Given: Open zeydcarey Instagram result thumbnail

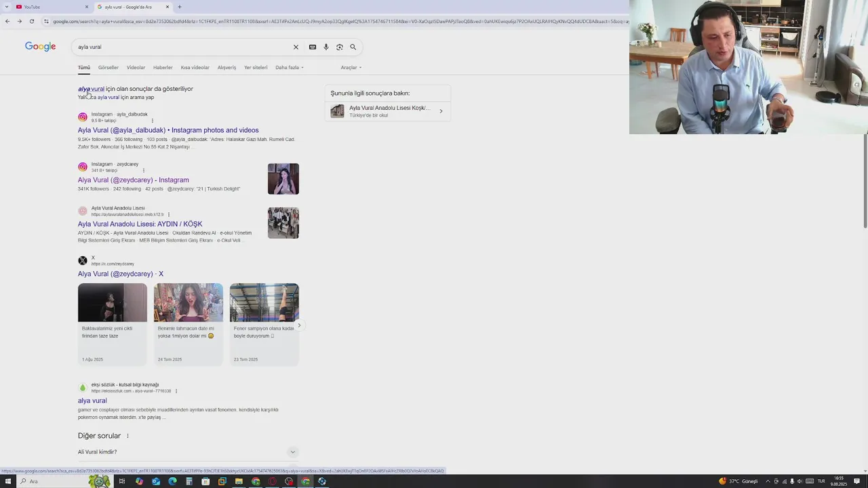Looking at the screenshot, I should (283, 179).
